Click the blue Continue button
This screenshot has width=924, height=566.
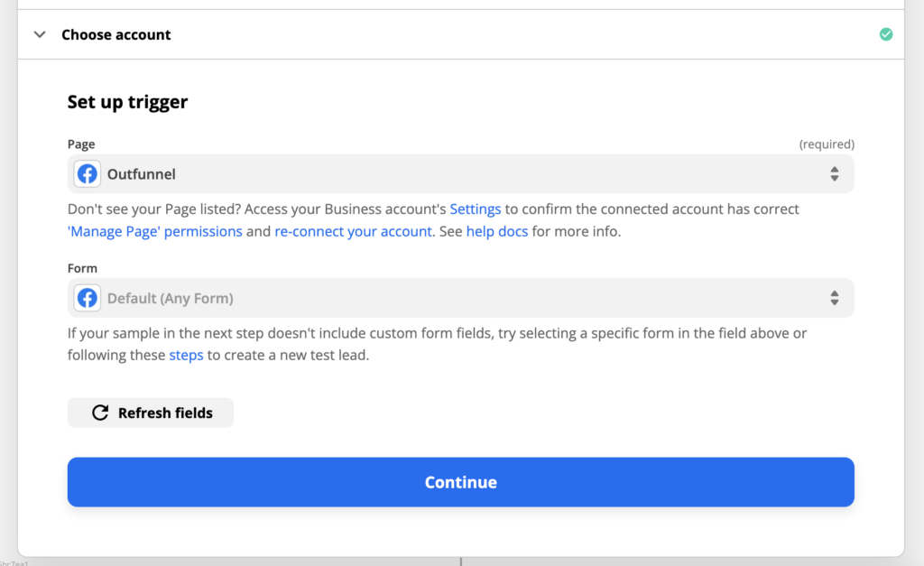pos(461,482)
